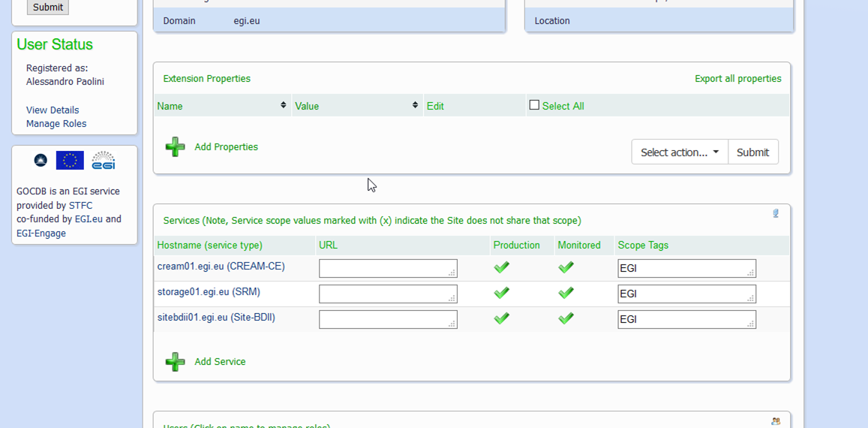The width and height of the screenshot is (868, 428).
Task: Click the Scope Tags field for sitebdii01.egi.eu
Action: [686, 319]
